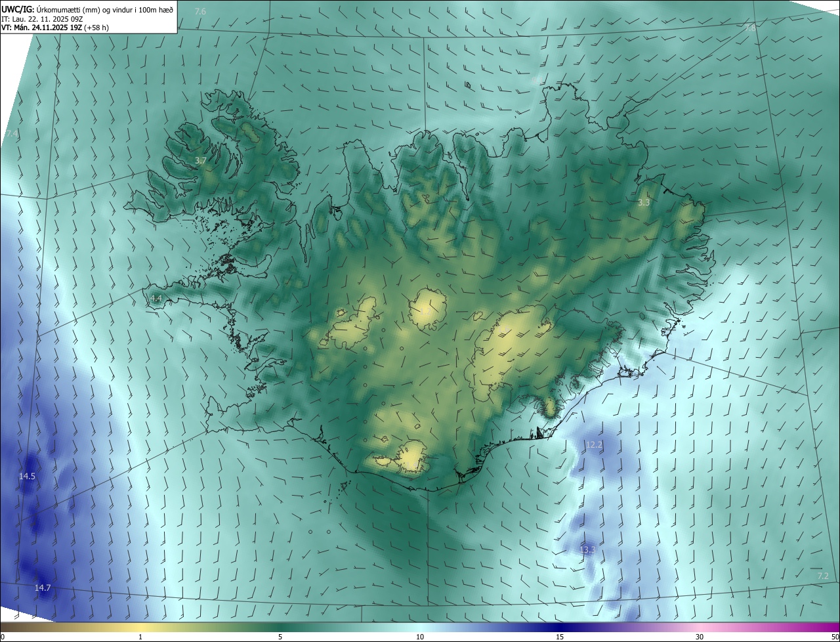Click the colour scale tick label '15'
Screen dimensions: 840x642
(560, 637)
